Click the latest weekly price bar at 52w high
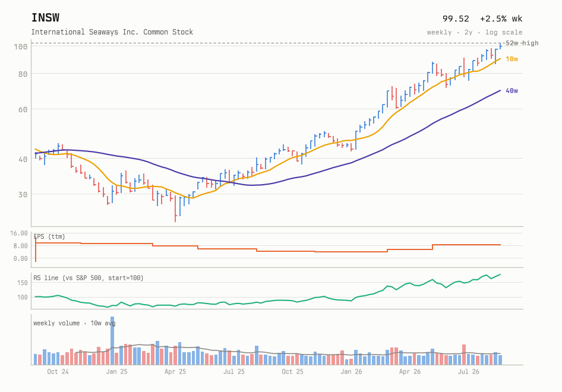Image resolution: width=562 pixels, height=392 pixels. [500, 46]
